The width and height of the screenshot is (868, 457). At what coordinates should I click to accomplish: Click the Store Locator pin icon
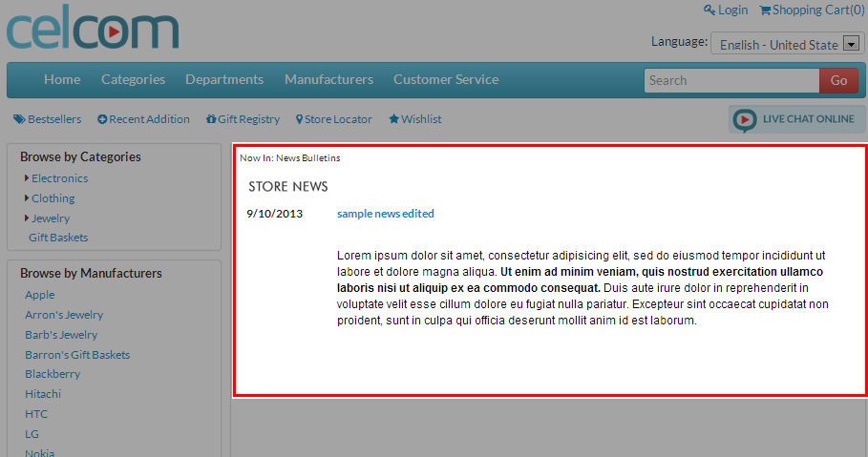point(300,119)
